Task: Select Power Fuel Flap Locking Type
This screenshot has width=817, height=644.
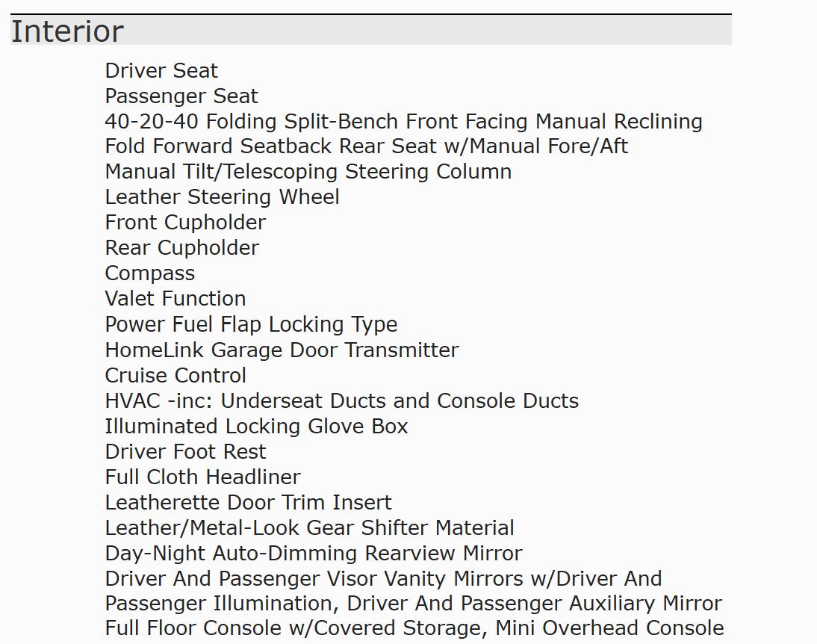Action: (251, 324)
